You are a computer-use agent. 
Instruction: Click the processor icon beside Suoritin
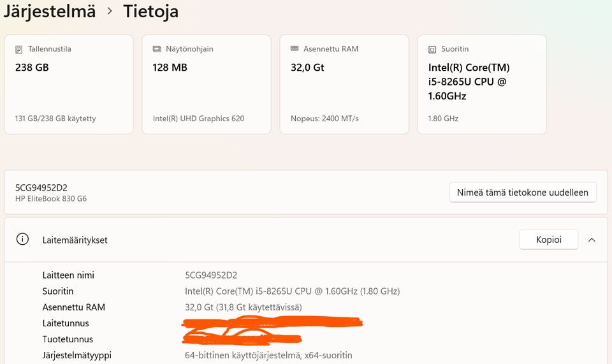click(432, 49)
